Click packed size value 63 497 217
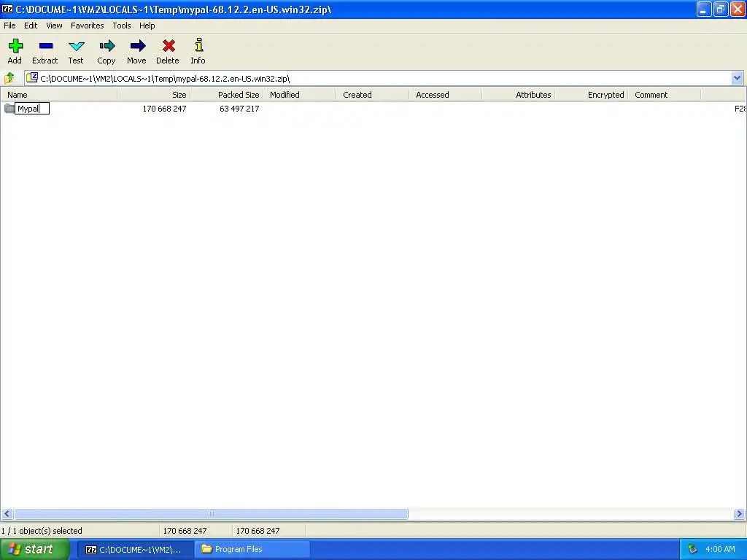 239,109
